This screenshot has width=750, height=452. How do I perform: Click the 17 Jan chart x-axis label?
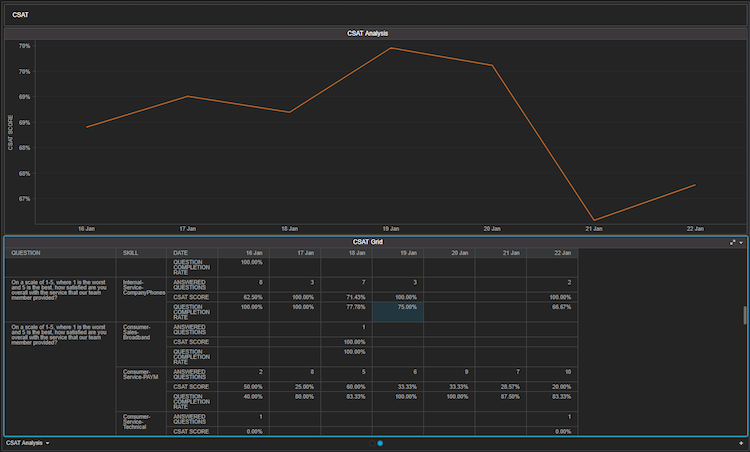click(x=188, y=229)
